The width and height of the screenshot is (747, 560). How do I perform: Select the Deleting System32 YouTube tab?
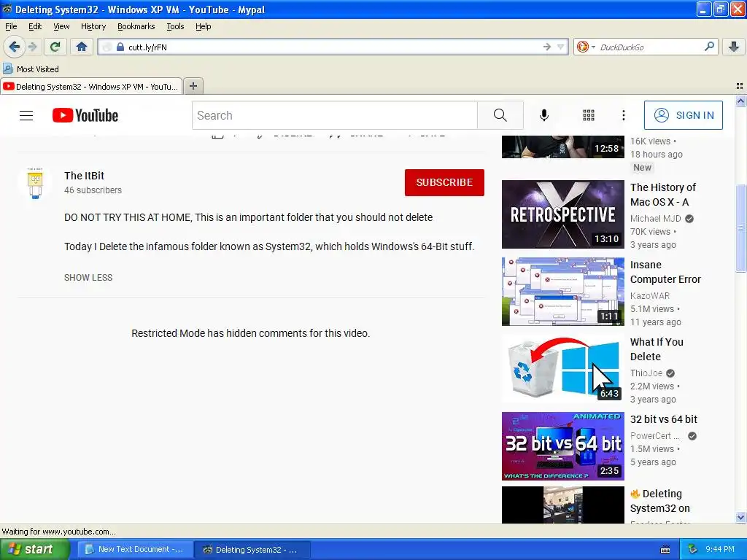(91, 86)
